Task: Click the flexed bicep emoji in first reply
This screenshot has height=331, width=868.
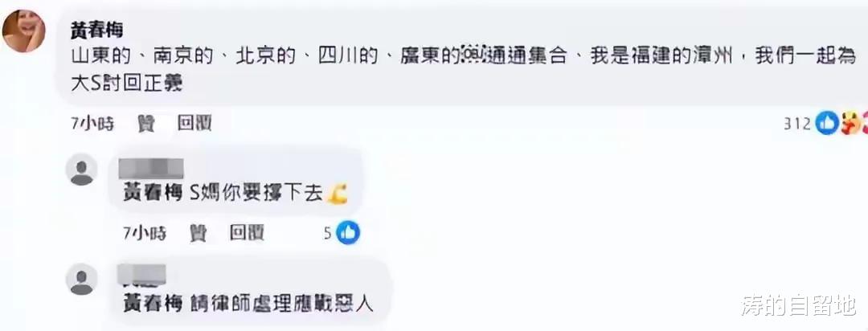Action: pyautogui.click(x=338, y=195)
